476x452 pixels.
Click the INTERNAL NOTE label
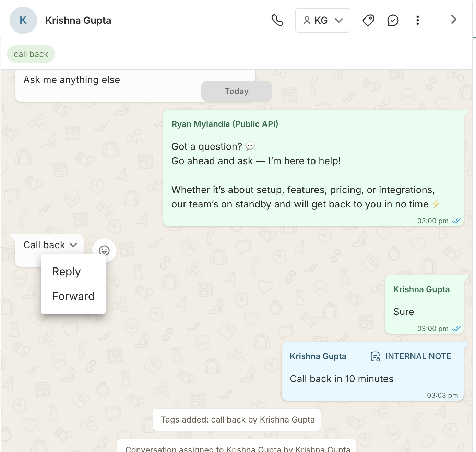pyautogui.click(x=418, y=356)
